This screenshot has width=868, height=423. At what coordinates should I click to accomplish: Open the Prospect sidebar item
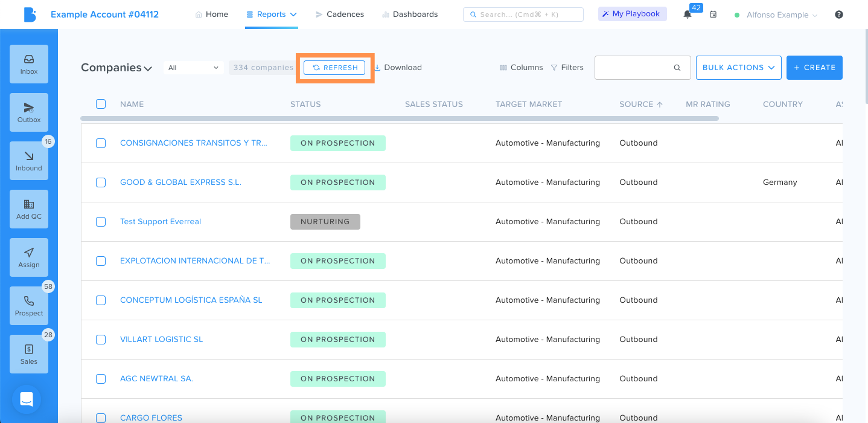[29, 306]
